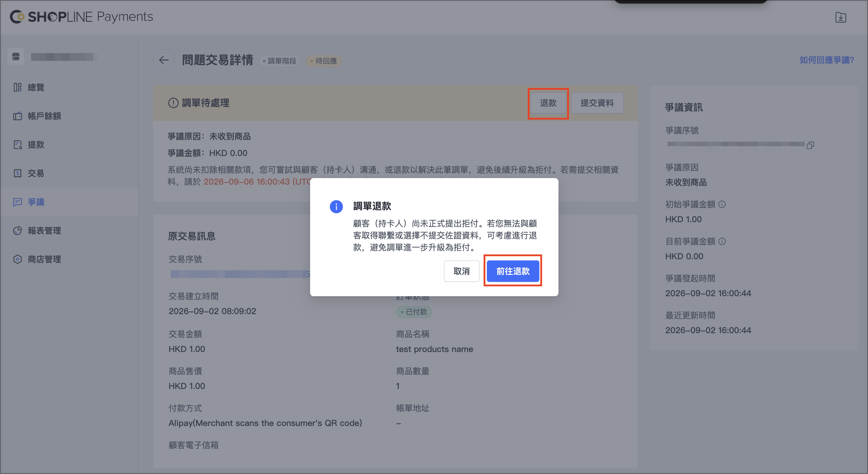Click 提款 withdrawal icon
This screenshot has width=868, height=474.
coord(18,145)
